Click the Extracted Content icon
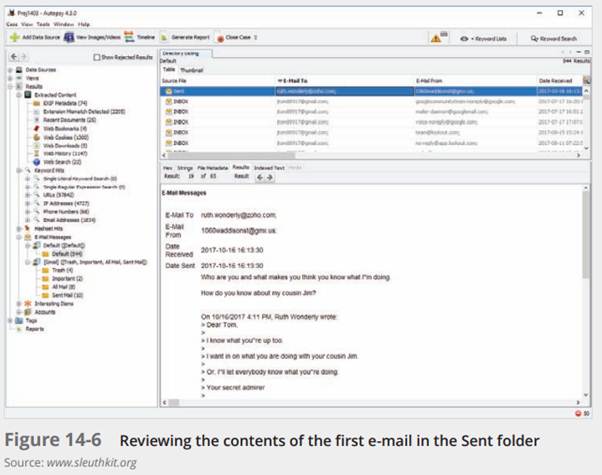Screen dimensions: 602x475 pyautogui.click(x=28, y=95)
